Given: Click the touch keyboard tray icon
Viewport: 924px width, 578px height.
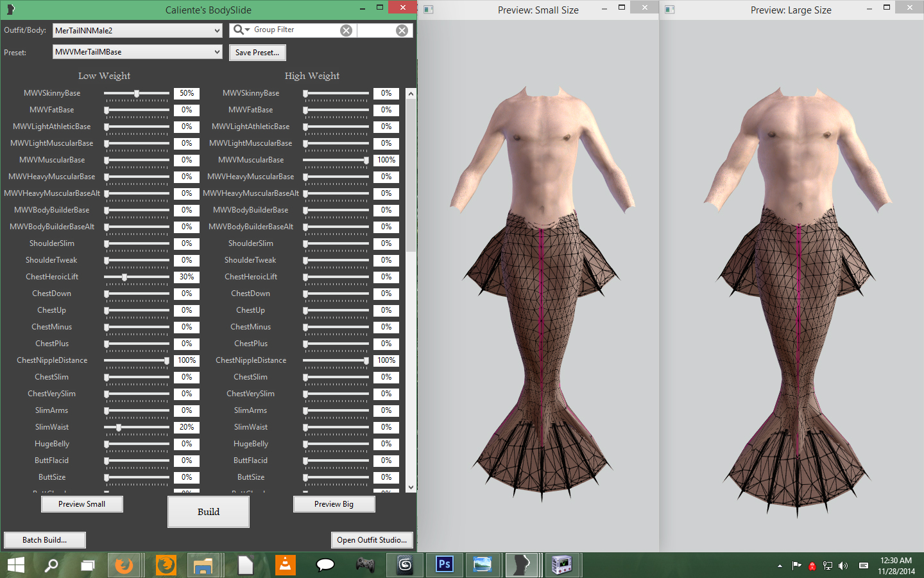Looking at the screenshot, I should (864, 566).
